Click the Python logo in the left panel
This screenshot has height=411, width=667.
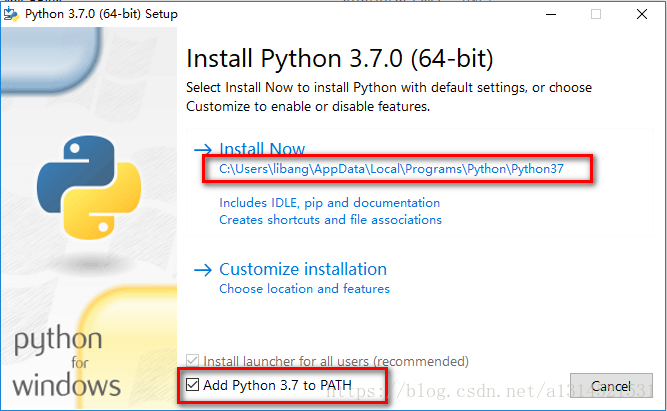click(x=89, y=187)
